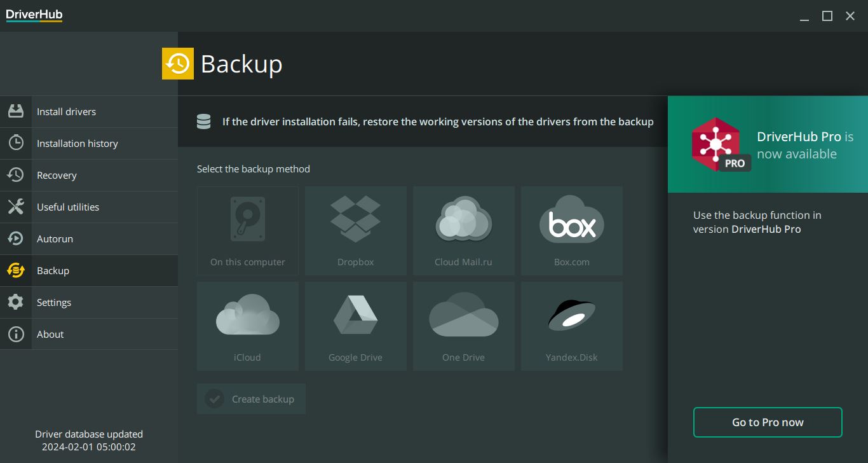Choose the One Drive cloud icon
868x463 pixels.
[464, 314]
